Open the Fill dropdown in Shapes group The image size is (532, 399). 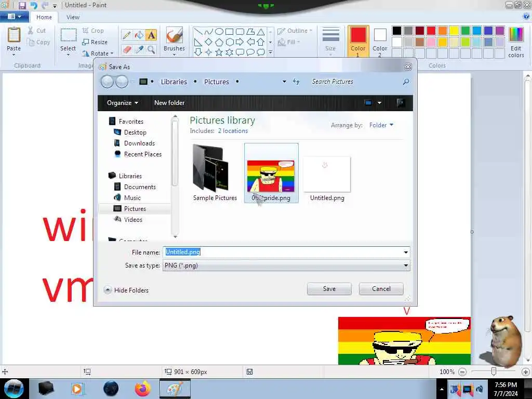click(289, 42)
